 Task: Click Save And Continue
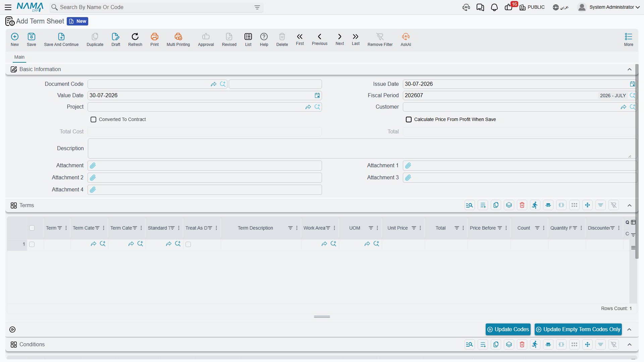[x=61, y=40]
